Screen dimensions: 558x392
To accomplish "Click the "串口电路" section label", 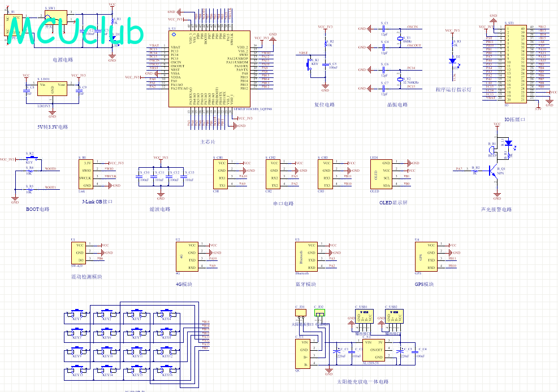I will [x=283, y=203].
